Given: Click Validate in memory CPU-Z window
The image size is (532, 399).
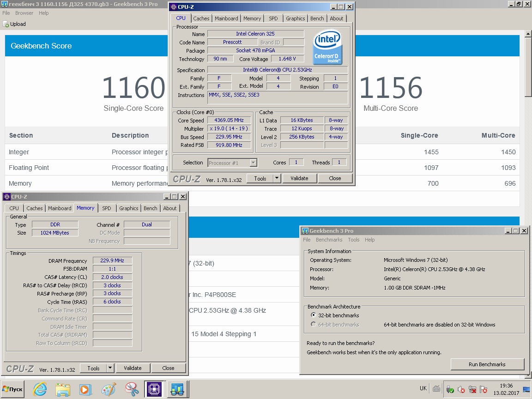Looking at the screenshot, I should 133,368.
